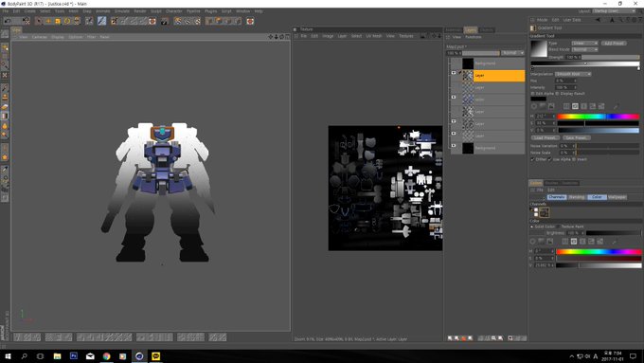The height and width of the screenshot is (363, 644).
Task: Open layer blend mode Normal dropdown
Action: (512, 53)
